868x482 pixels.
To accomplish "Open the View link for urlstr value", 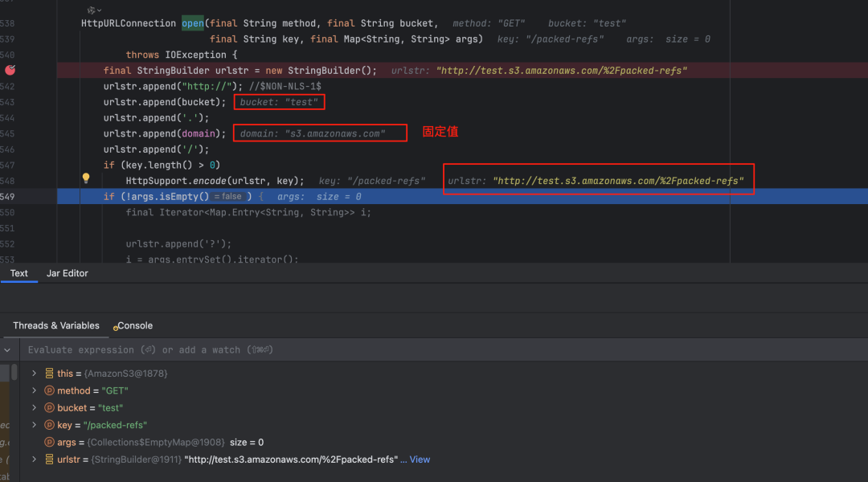I will pyautogui.click(x=420, y=460).
